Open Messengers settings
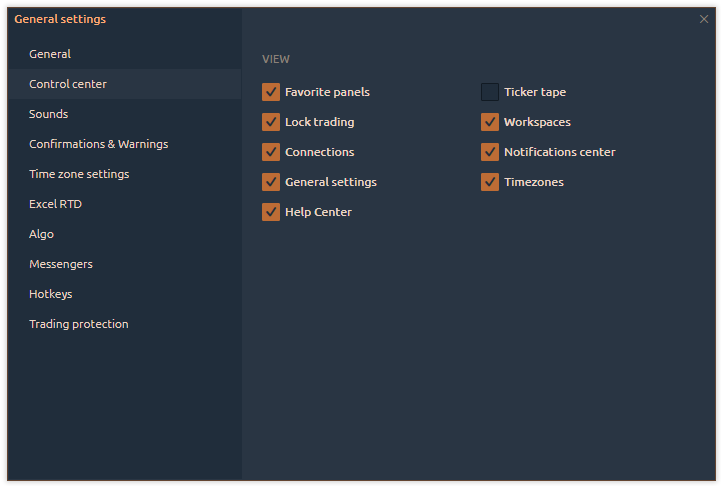This screenshot has width=721, height=486. pyautogui.click(x=61, y=264)
